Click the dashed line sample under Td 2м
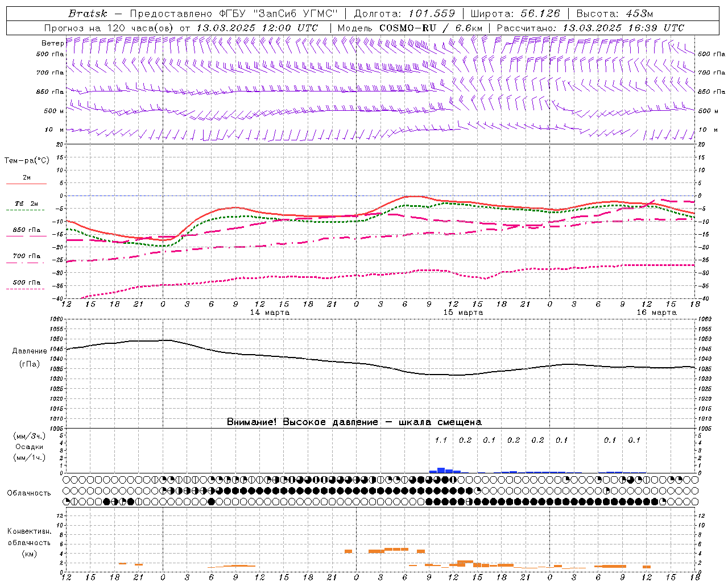 (26, 210)
